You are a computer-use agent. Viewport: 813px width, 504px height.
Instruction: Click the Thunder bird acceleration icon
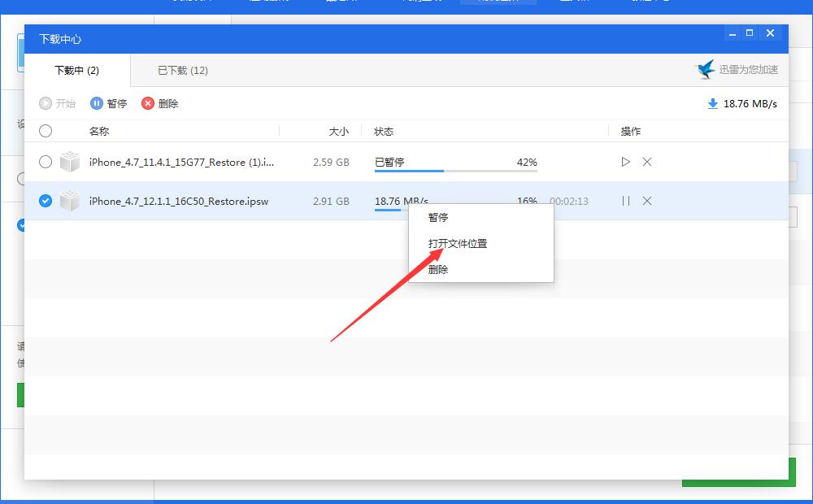(x=706, y=70)
